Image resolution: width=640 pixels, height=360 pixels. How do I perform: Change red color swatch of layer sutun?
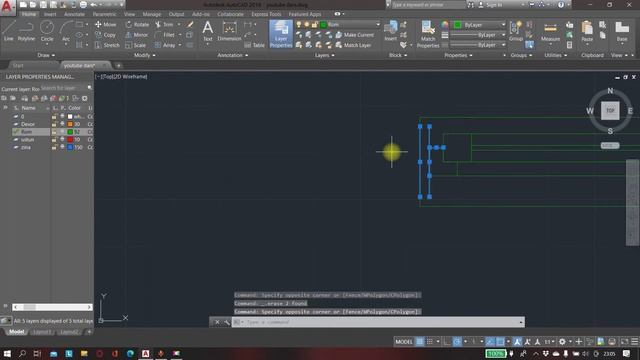70,140
